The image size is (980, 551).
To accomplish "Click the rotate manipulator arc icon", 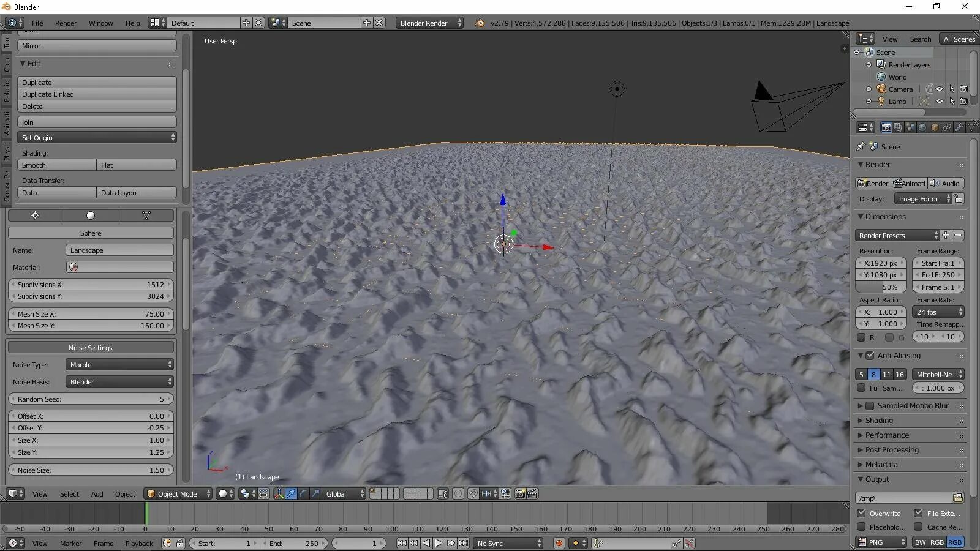I will click(x=304, y=493).
